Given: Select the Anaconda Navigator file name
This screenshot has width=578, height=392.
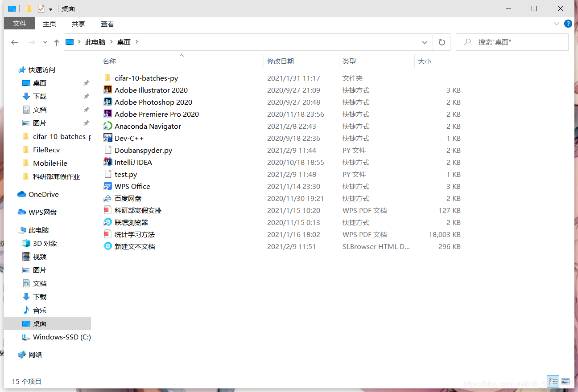Looking at the screenshot, I should pos(148,126).
